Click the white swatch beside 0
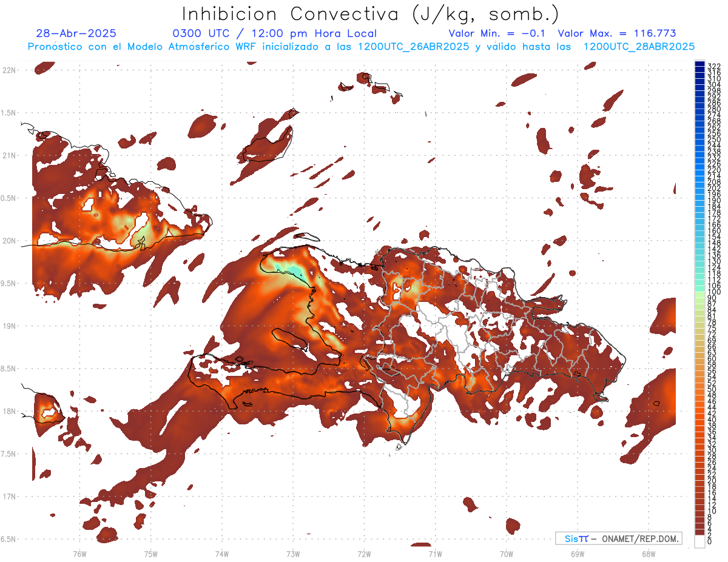 699,541
